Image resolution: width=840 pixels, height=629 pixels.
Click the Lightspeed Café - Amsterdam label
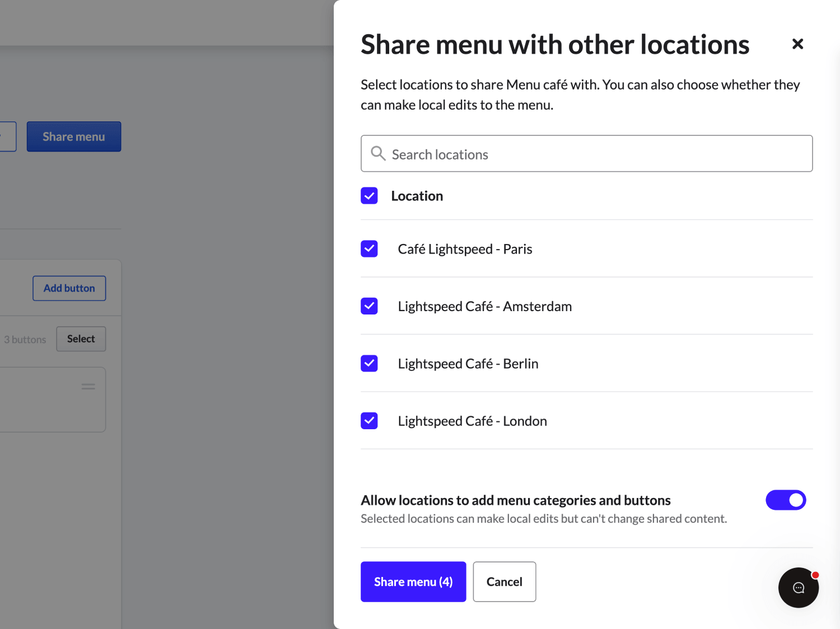point(485,307)
